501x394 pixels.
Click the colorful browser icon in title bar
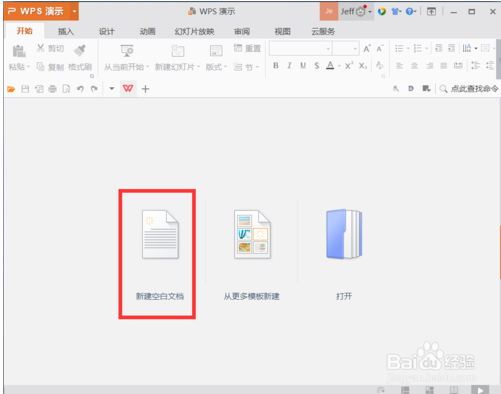[382, 12]
